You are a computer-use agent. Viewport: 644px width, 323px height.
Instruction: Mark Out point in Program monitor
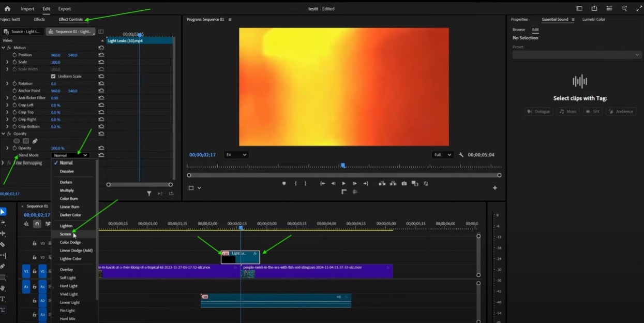point(305,183)
